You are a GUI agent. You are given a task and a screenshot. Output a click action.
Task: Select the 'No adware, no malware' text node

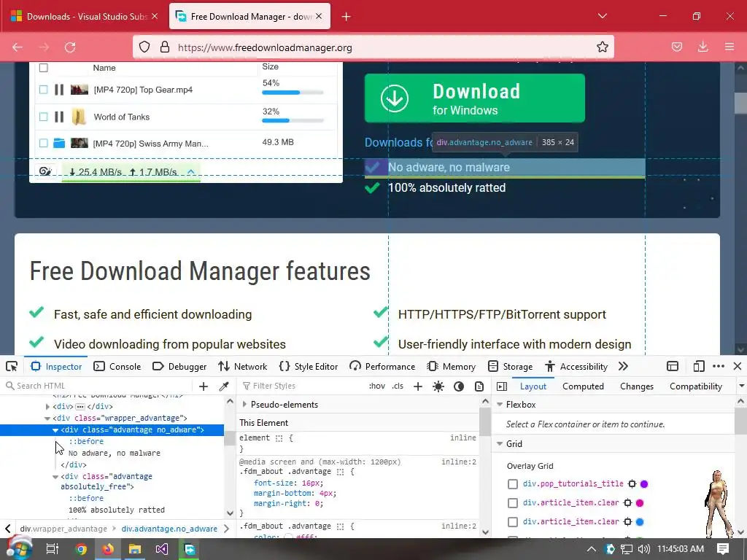[115, 453]
